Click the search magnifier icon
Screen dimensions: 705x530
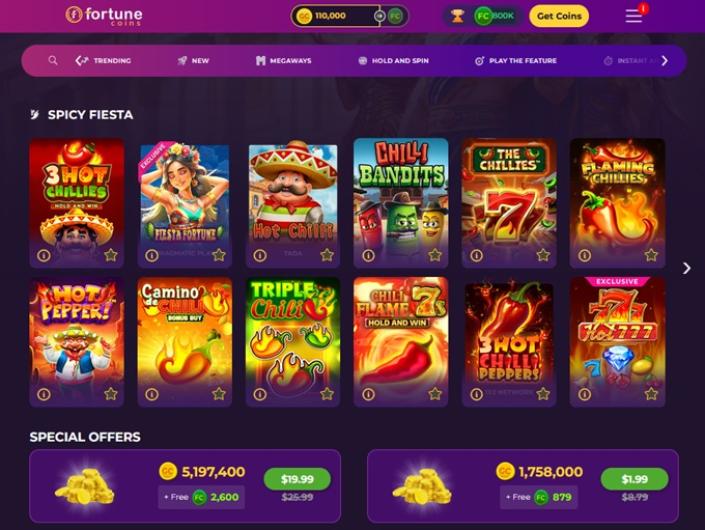click(53, 60)
